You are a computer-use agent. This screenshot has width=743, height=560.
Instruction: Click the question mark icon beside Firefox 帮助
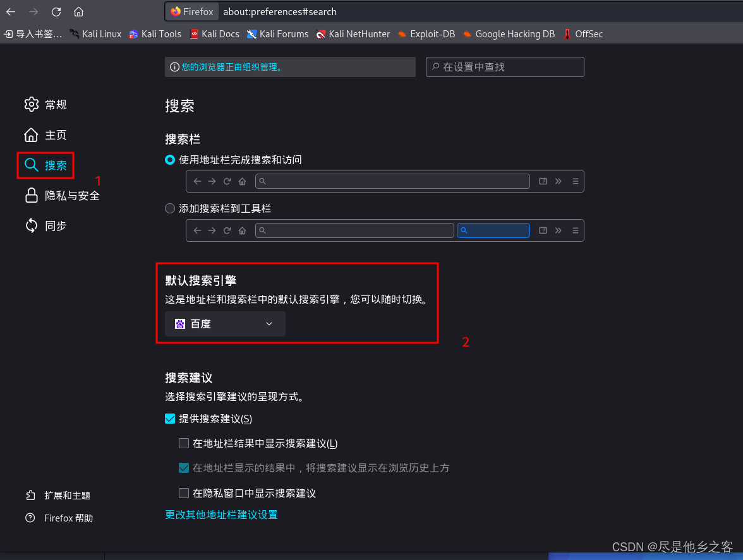(x=30, y=518)
